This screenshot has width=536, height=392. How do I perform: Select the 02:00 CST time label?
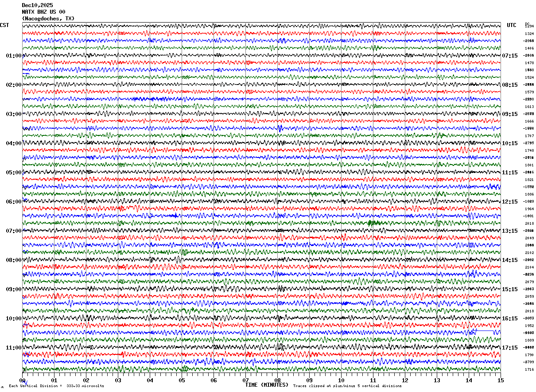tap(14, 85)
